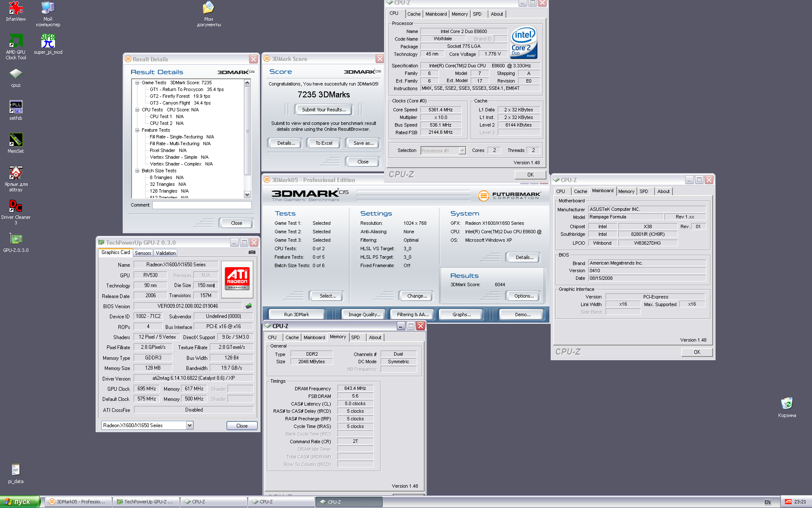Viewport: 812px width, 508px height.
Task: Select the Ярлык для atitray shortcut
Action: click(x=16, y=179)
